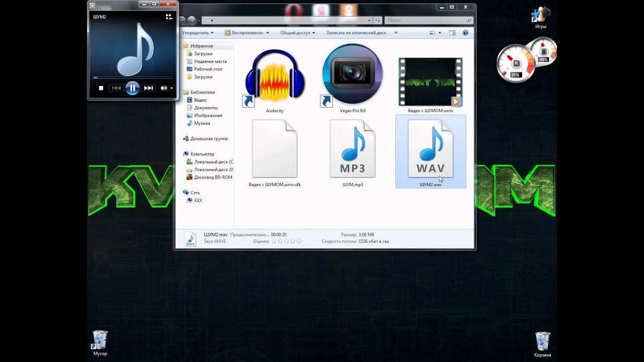Viewport: 644px width, 362px height.
Task: Go forward in Explorer
Action: click(192, 21)
